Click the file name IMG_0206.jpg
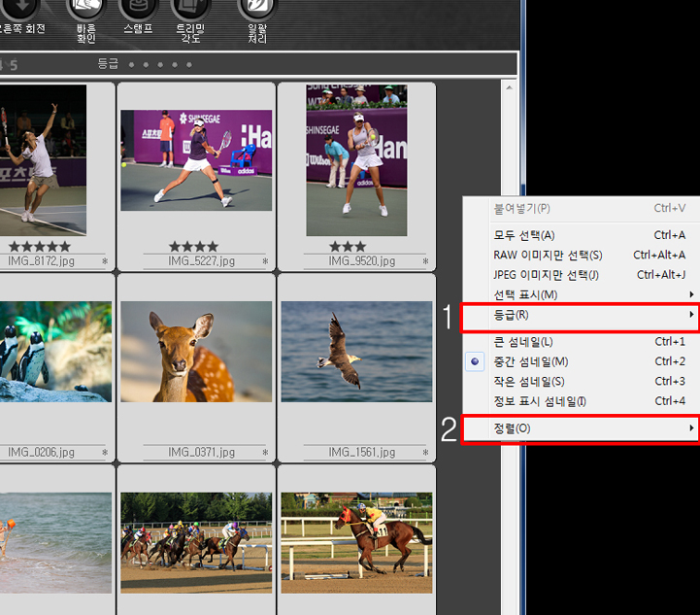Screen dimensions: 700x615 click(x=41, y=452)
